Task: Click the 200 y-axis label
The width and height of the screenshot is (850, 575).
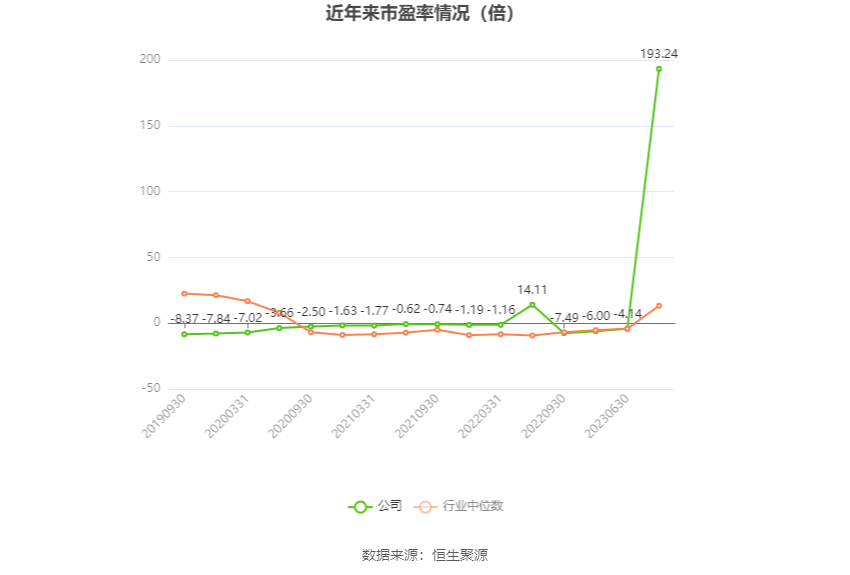Action: [x=150, y=59]
